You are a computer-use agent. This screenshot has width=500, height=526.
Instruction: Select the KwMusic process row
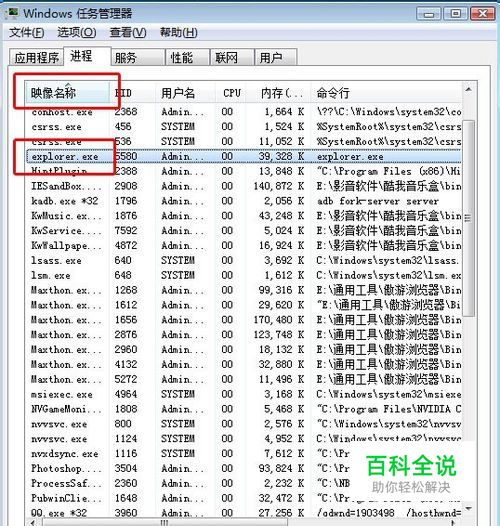[x=243, y=216]
